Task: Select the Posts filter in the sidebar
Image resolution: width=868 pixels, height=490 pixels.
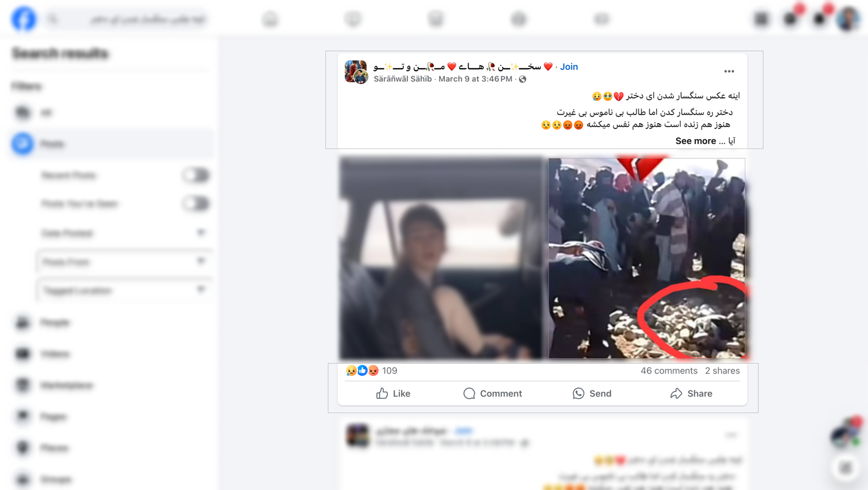Action: point(112,144)
